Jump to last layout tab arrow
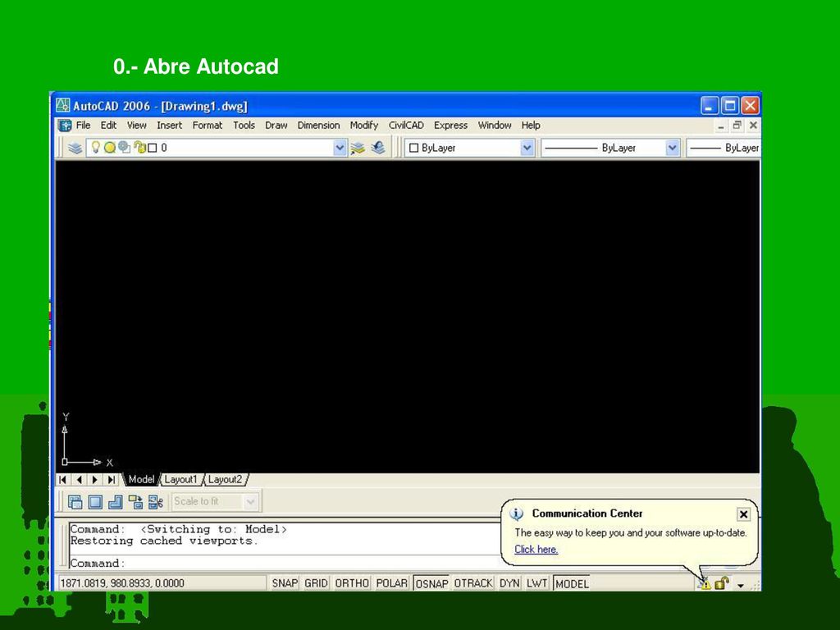The width and height of the screenshot is (840, 630). pyautogui.click(x=111, y=479)
